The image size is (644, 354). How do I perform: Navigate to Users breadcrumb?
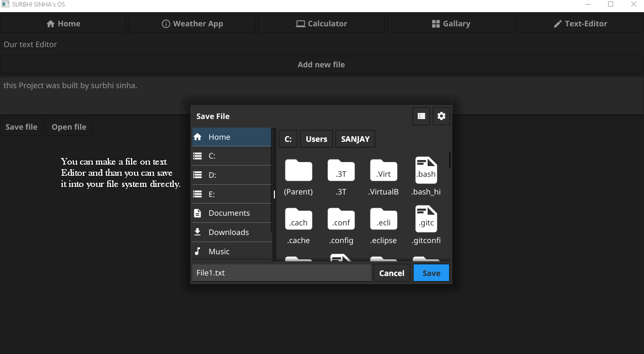pyautogui.click(x=316, y=139)
